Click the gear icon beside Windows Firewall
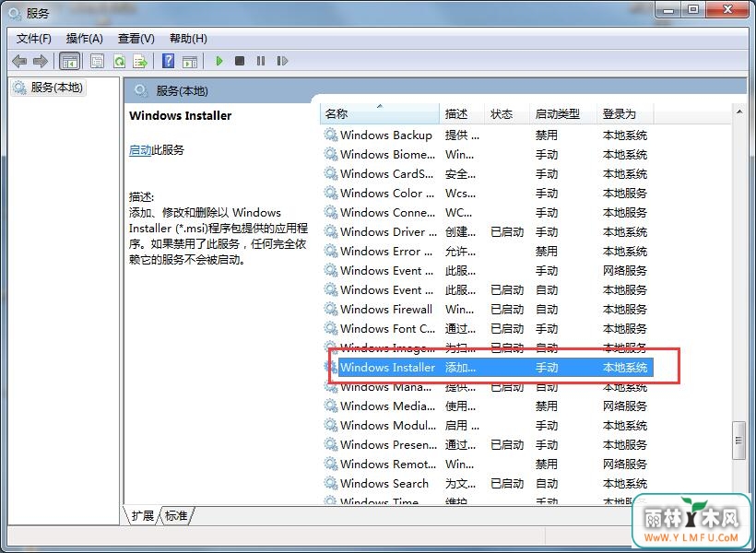 pyautogui.click(x=331, y=309)
